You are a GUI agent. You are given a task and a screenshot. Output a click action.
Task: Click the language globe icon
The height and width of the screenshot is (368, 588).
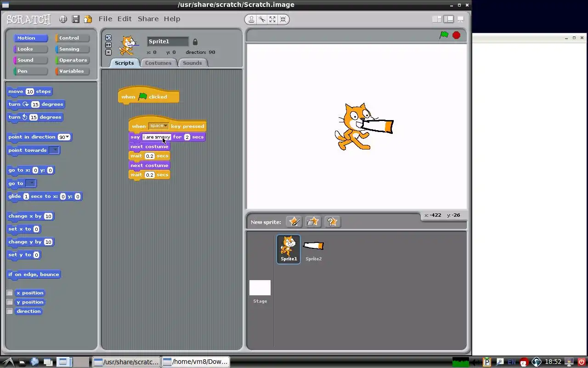63,19
